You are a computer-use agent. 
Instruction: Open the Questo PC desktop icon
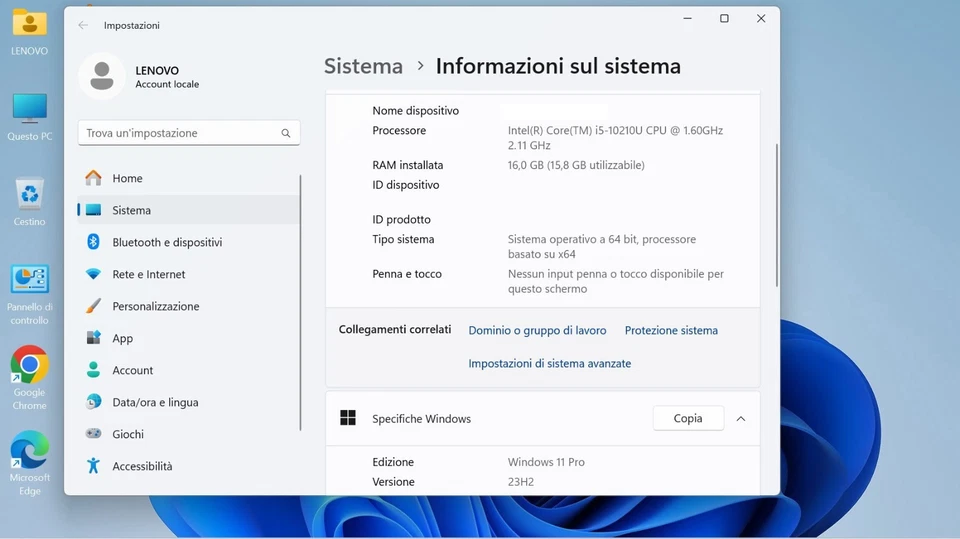pyautogui.click(x=29, y=117)
